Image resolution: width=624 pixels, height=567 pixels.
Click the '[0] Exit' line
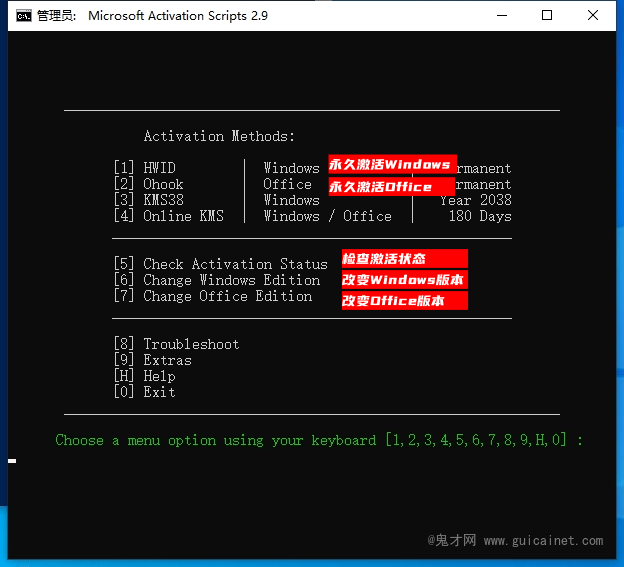click(144, 392)
